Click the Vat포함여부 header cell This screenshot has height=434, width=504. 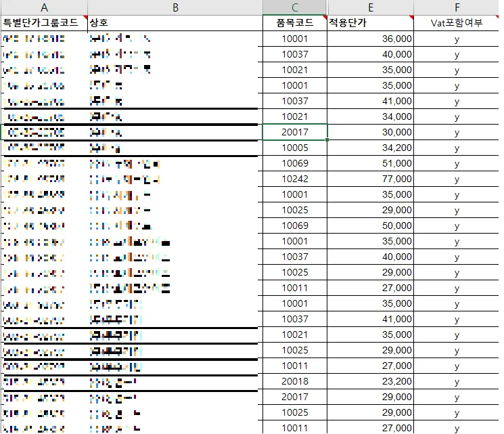[x=457, y=23]
